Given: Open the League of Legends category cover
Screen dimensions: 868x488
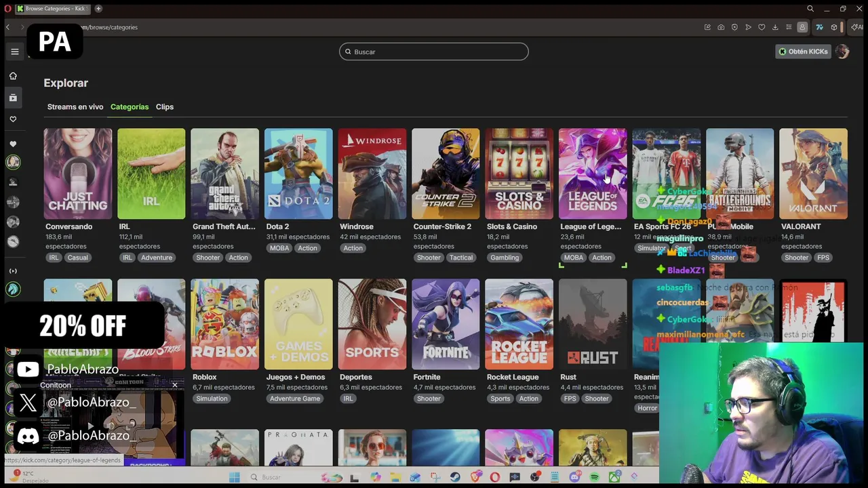Looking at the screenshot, I should coord(593,174).
